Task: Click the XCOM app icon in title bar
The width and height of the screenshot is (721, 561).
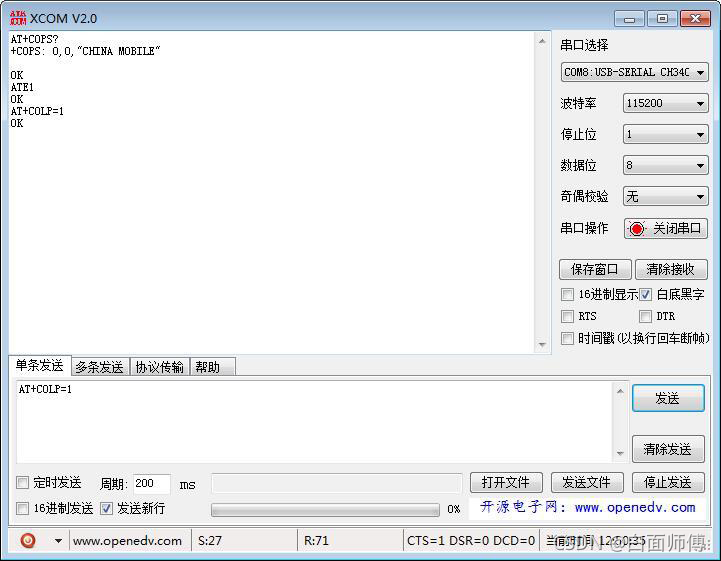Action: 18,18
